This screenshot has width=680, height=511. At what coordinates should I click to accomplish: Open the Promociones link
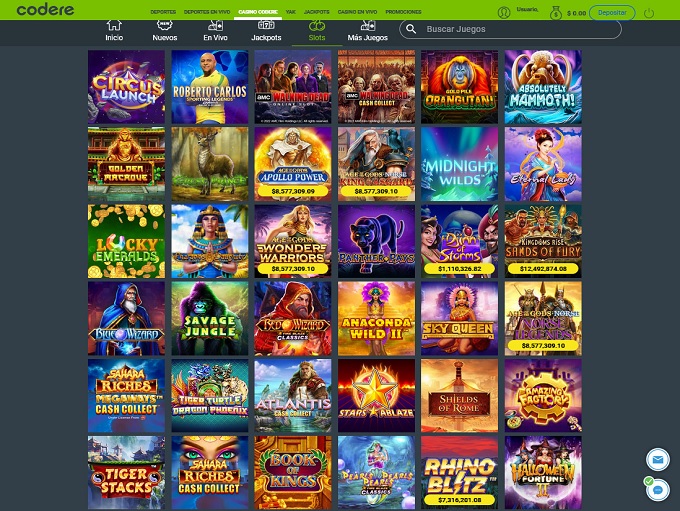[403, 12]
